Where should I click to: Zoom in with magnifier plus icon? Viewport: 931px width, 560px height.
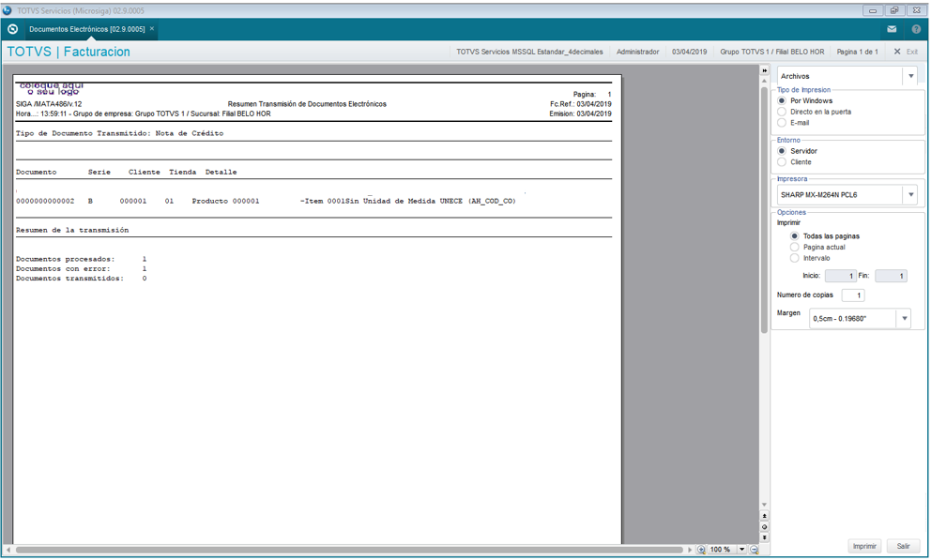pos(701,550)
